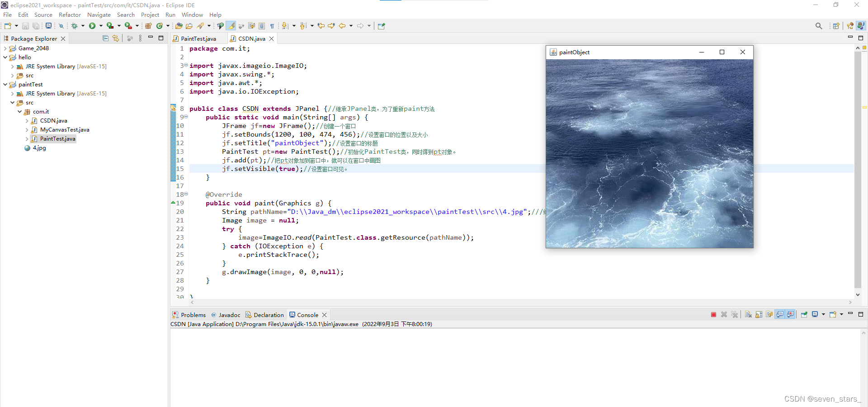The image size is (868, 407).
Task: Fold the main method at line 9
Action: [186, 117]
